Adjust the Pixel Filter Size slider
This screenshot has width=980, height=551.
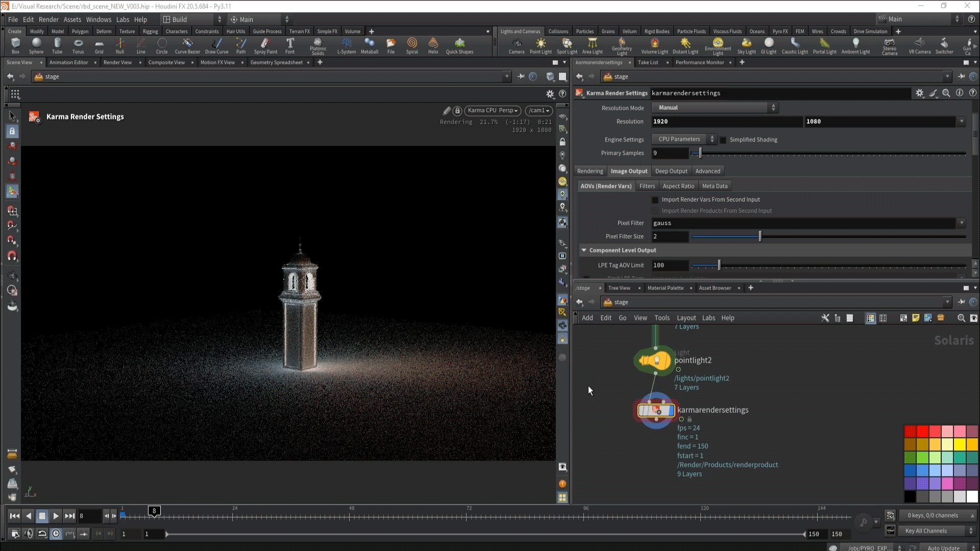tap(759, 237)
